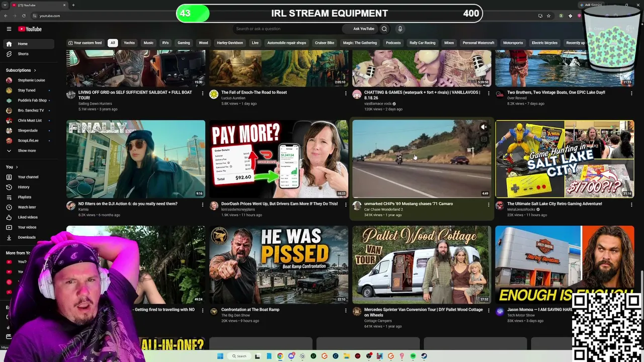The width and height of the screenshot is (644, 362).
Task: Go back in browser history
Action: [x=6, y=16]
